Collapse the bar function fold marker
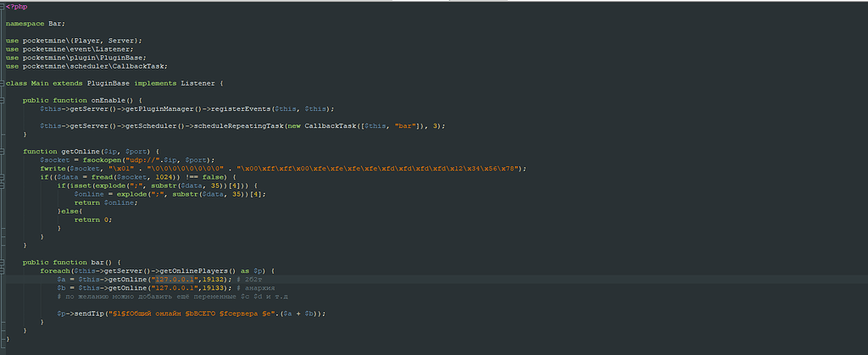 [x=3, y=262]
